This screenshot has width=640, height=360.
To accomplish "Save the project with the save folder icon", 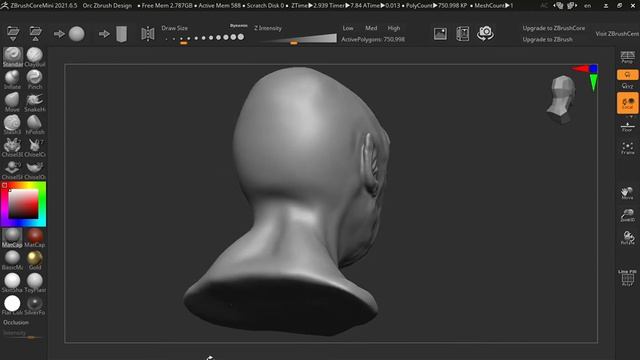I will coord(36,33).
